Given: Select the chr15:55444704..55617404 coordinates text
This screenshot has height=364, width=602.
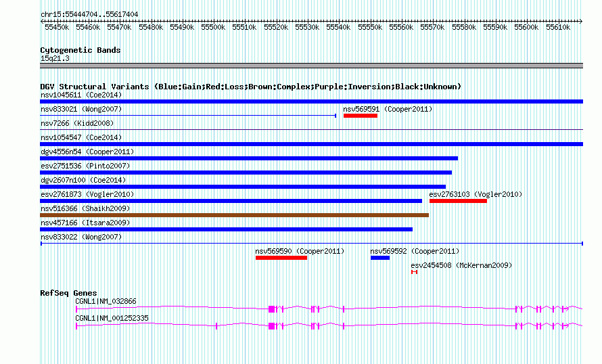Looking at the screenshot, I should (x=89, y=14).
